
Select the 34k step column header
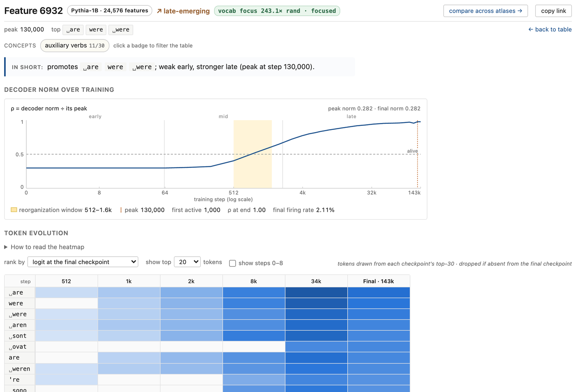(x=316, y=281)
